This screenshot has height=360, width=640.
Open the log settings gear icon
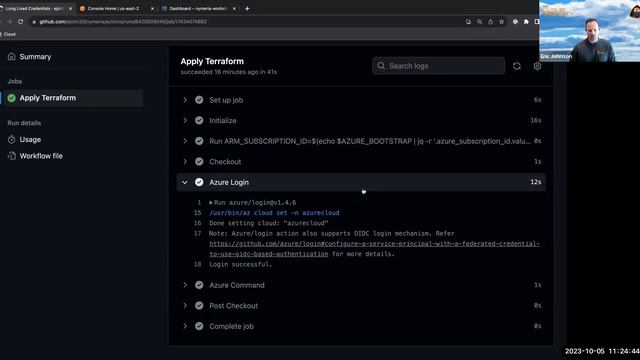(537, 66)
